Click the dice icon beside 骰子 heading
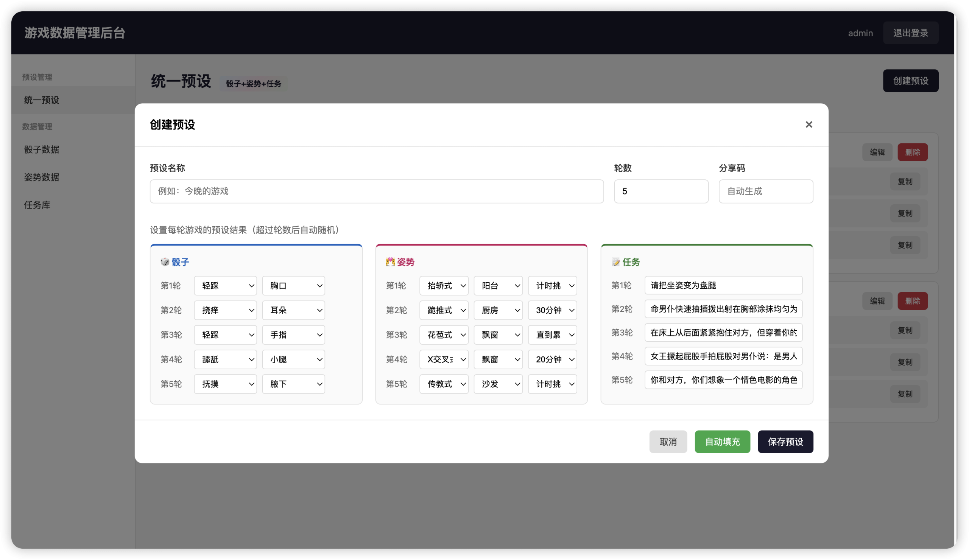The height and width of the screenshot is (560, 969). pos(165,262)
